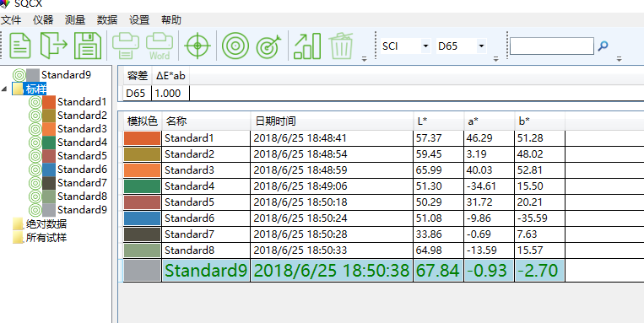Click gray swatch in Standard9 table row

pos(142,271)
